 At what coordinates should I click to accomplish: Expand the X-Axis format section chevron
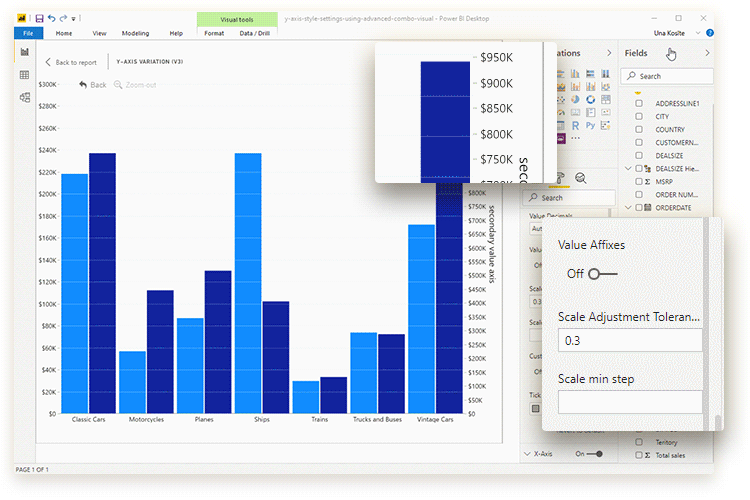click(x=527, y=454)
